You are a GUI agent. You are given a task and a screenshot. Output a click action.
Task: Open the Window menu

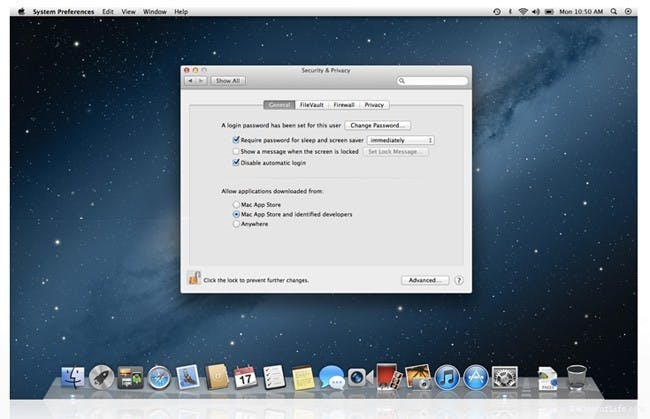(x=155, y=12)
